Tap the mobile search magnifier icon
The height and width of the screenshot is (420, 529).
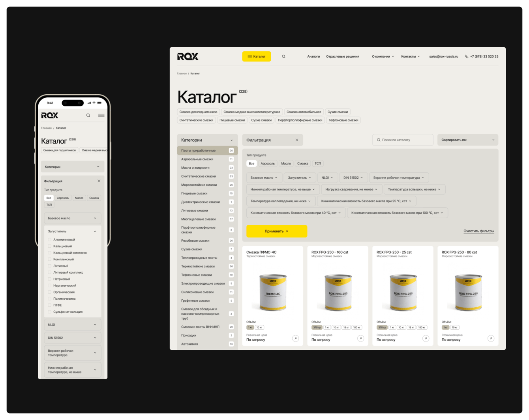[88, 115]
